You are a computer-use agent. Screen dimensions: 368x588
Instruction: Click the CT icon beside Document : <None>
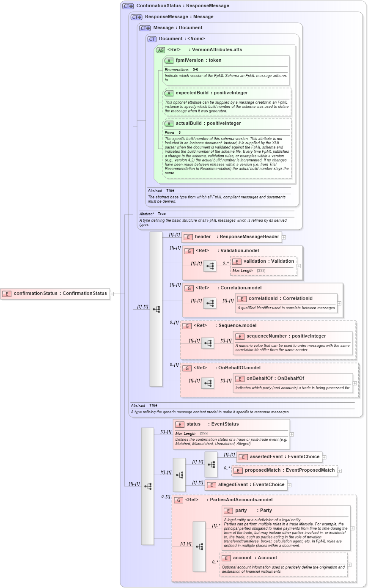(152, 39)
